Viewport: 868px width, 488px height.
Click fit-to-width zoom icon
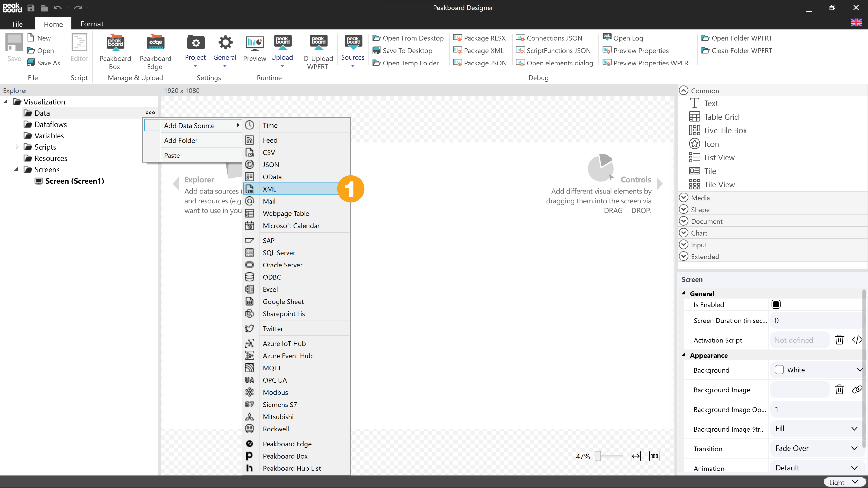pyautogui.click(x=636, y=456)
